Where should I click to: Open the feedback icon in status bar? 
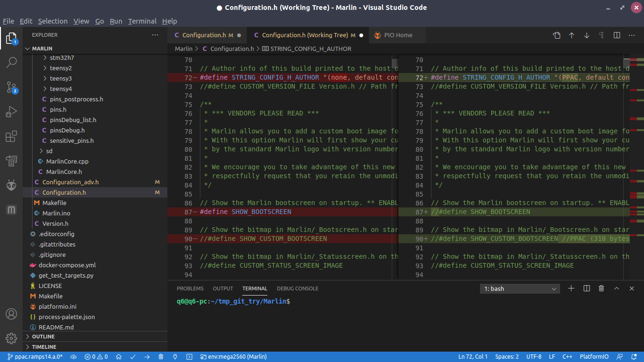pos(620,357)
